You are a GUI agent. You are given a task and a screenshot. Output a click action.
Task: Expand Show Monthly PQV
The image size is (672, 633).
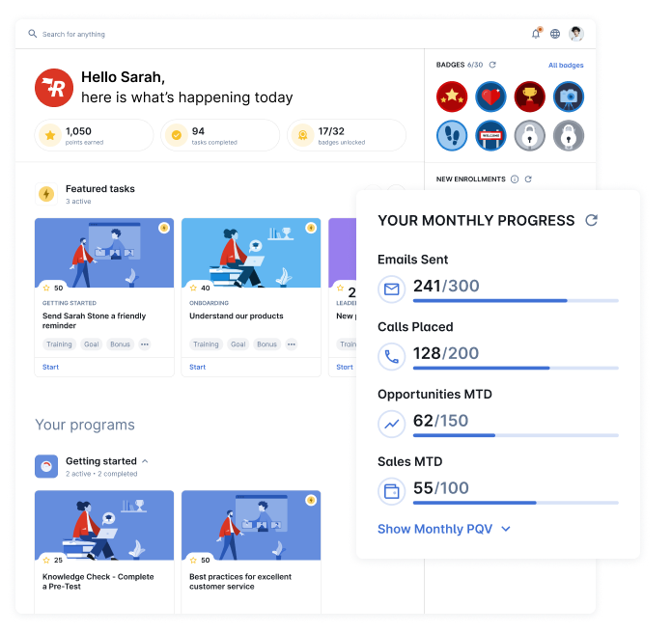[444, 529]
